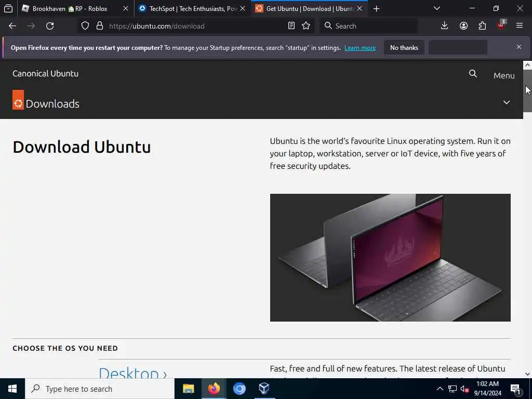
Task: Click the Firefox Search field
Action: pyautogui.click(x=368, y=26)
